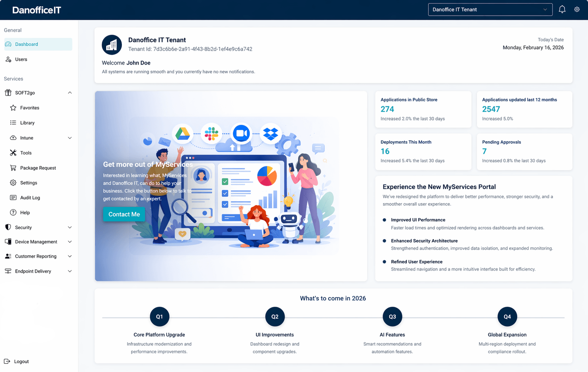Click the tenant building logo icon

[x=112, y=45]
